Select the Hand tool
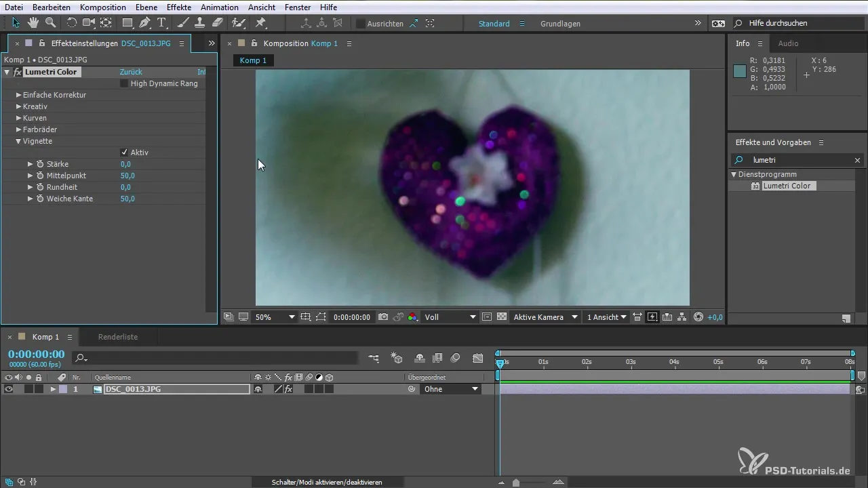This screenshot has width=868, height=488. [x=33, y=23]
